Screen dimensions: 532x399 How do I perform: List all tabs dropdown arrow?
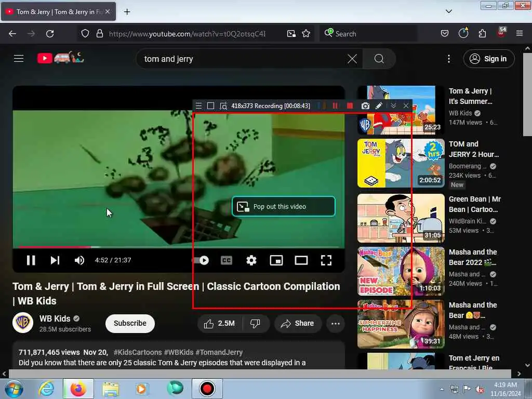448,11
